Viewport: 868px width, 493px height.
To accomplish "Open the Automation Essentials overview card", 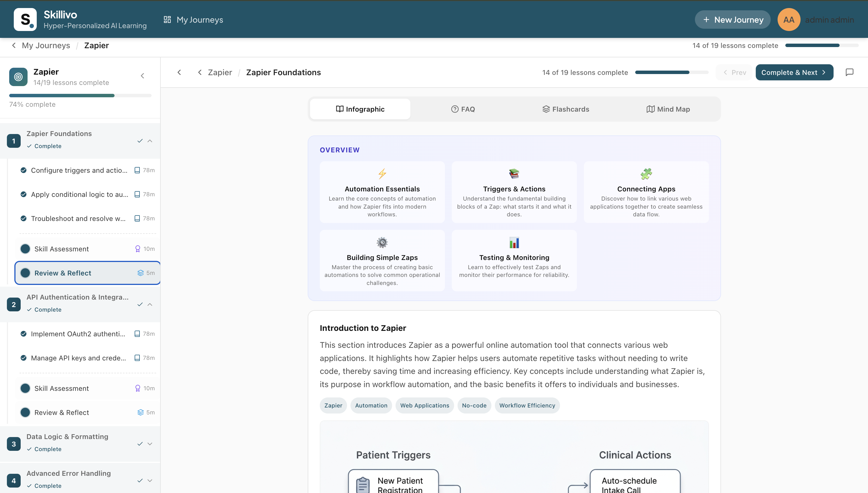I will click(382, 192).
